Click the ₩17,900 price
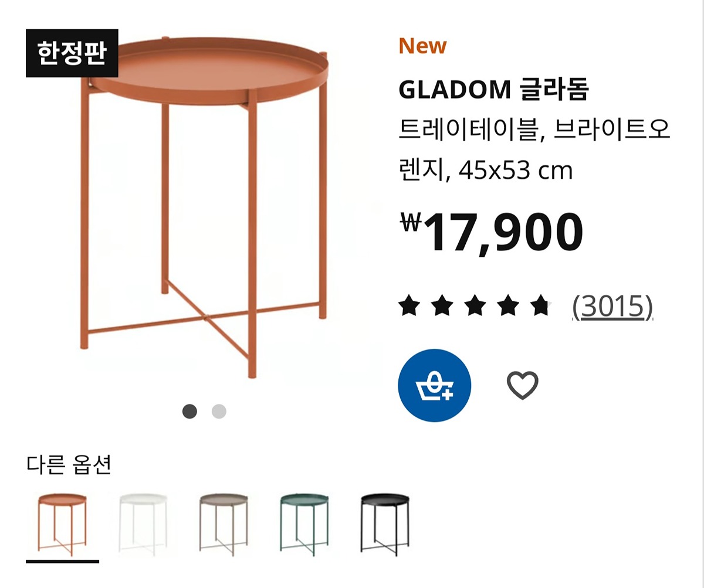 point(492,233)
